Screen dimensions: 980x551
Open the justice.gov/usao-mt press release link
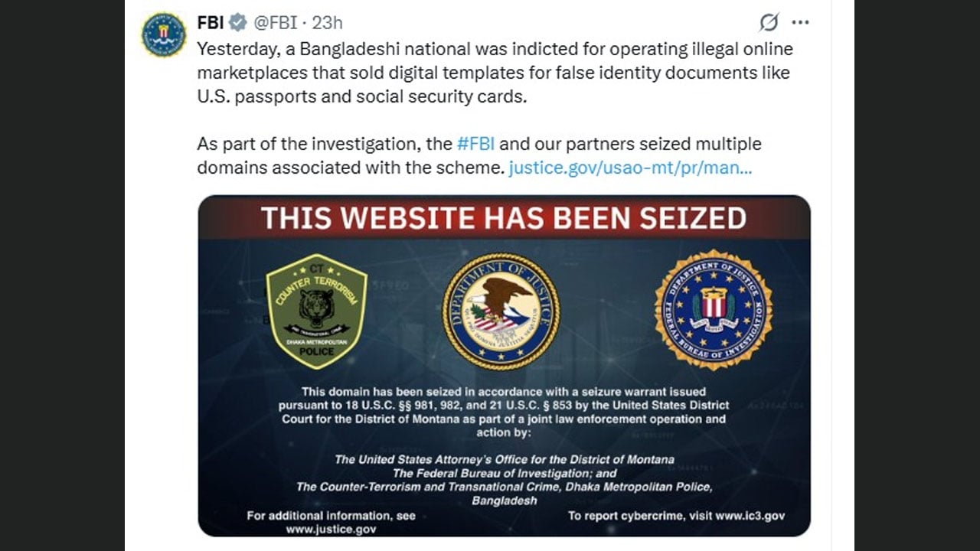630,168
